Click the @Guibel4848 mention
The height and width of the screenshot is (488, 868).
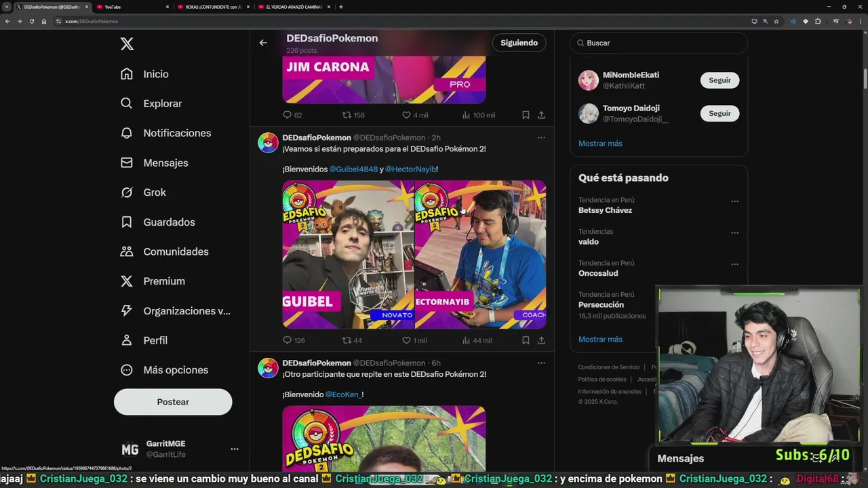pyautogui.click(x=353, y=169)
